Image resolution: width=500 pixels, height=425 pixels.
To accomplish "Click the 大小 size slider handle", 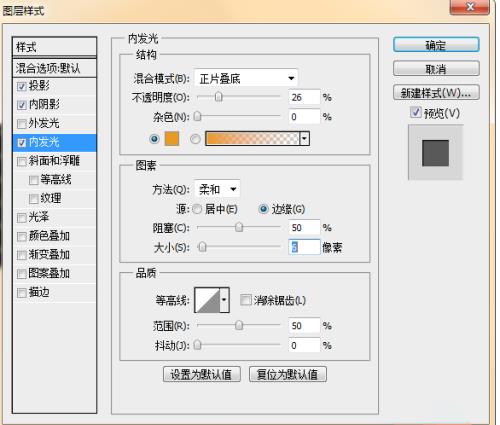I will 202,247.
